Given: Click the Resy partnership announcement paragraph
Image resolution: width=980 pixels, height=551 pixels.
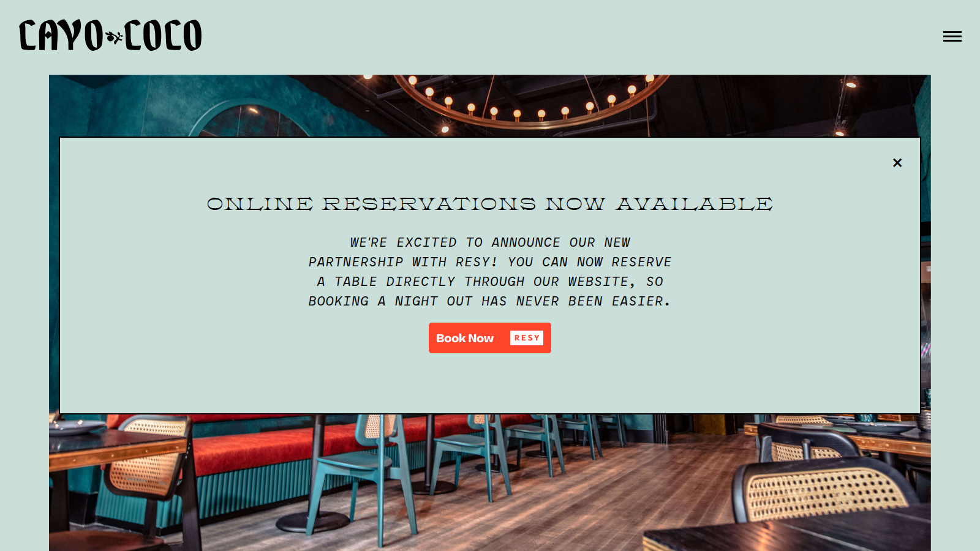Looking at the screenshot, I should tap(490, 272).
